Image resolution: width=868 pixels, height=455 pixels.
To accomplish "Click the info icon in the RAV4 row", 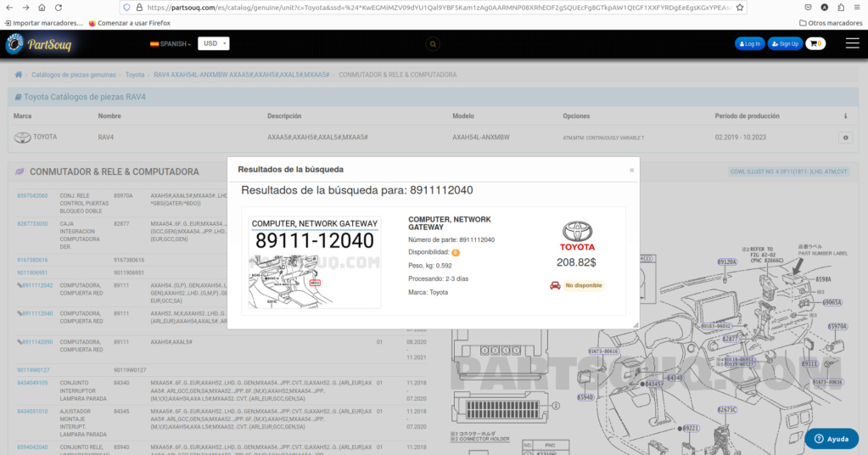I will (x=845, y=138).
